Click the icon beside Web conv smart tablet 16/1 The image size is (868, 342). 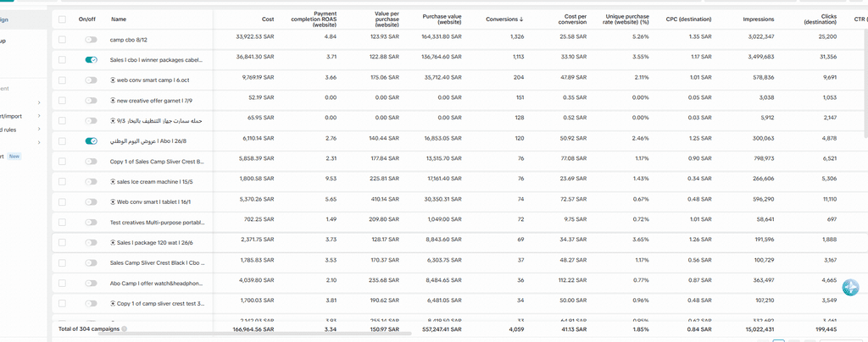click(x=114, y=200)
